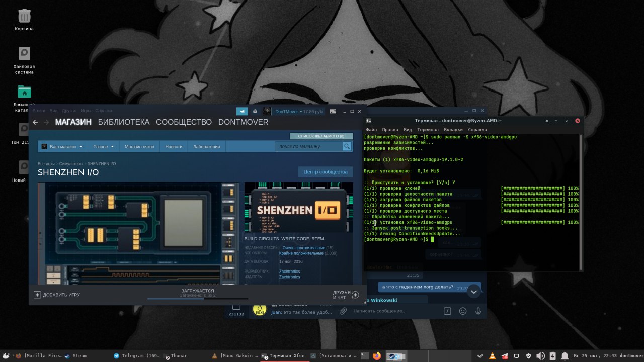Click the store search magnifier icon
Viewport: 644px width, 362px height.
[x=347, y=146]
